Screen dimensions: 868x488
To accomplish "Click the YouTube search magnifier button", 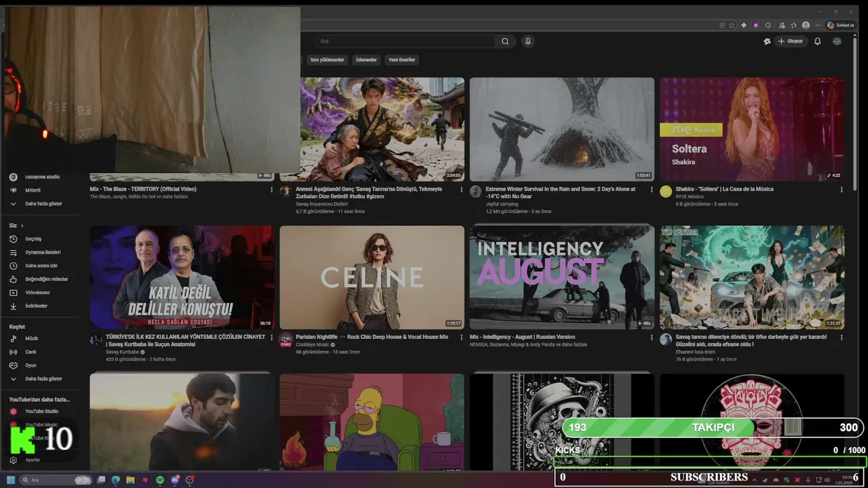I will pos(505,41).
